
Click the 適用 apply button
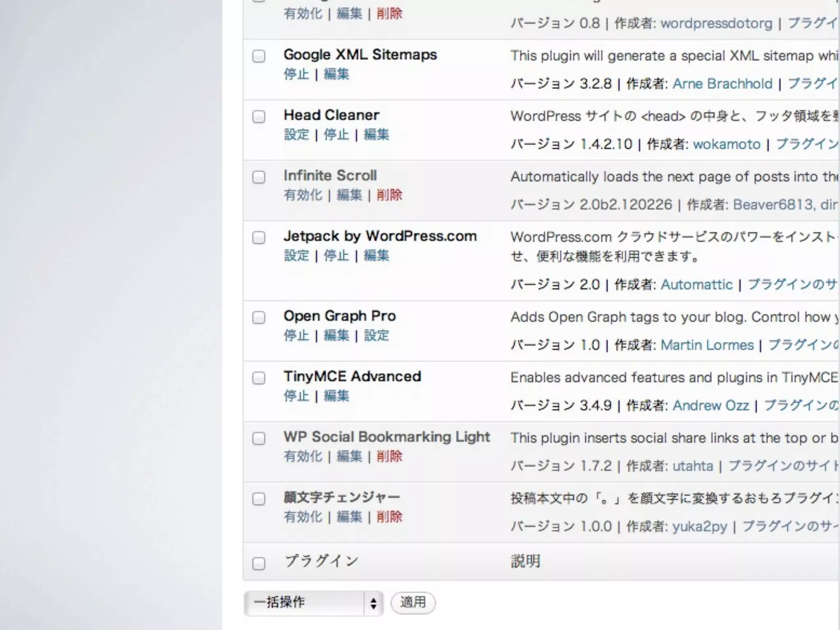coord(413,603)
